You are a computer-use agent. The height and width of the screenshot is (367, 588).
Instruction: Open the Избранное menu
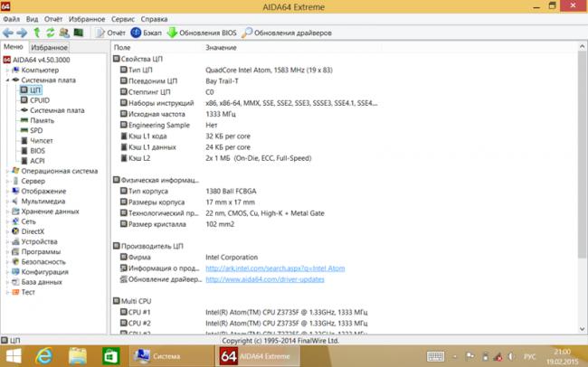click(x=87, y=19)
